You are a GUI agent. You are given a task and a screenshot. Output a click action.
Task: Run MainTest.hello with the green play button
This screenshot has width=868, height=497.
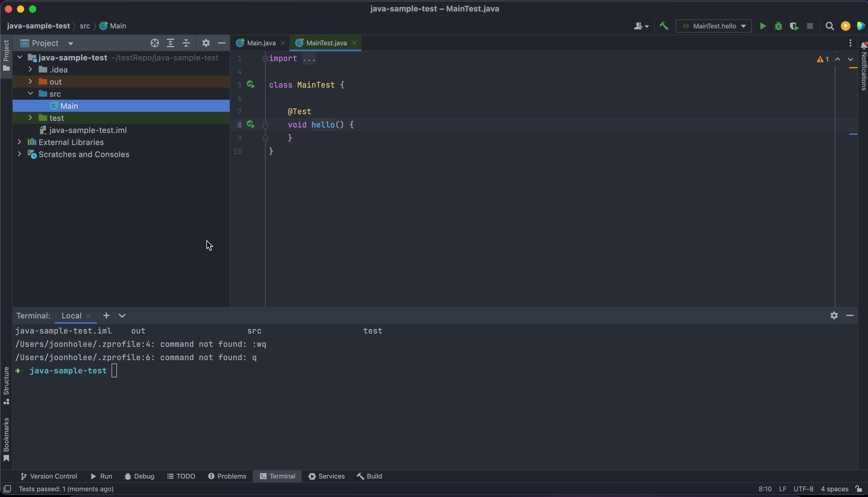pyautogui.click(x=763, y=26)
